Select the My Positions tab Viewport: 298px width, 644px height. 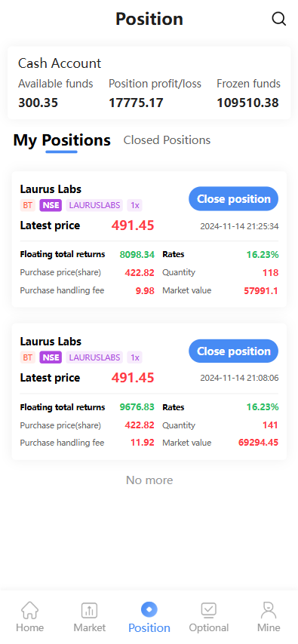click(x=62, y=140)
